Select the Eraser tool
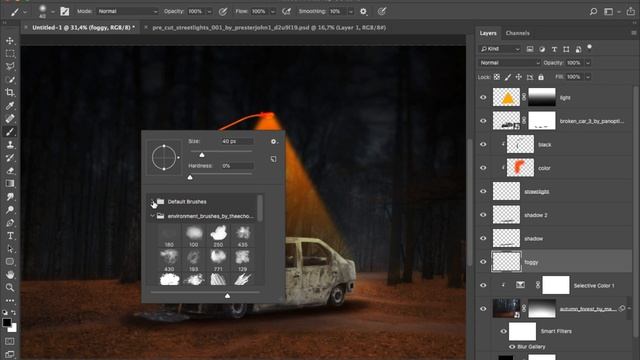 coord(10,171)
